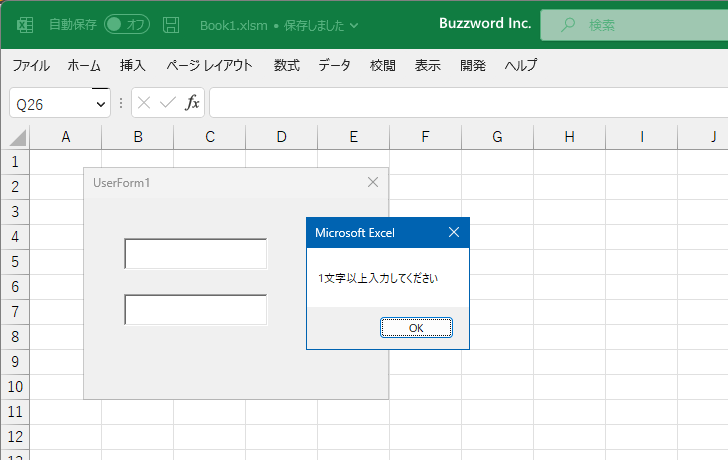Click the Excel app icon in title bar
This screenshot has width=728, height=460.
[25, 25]
